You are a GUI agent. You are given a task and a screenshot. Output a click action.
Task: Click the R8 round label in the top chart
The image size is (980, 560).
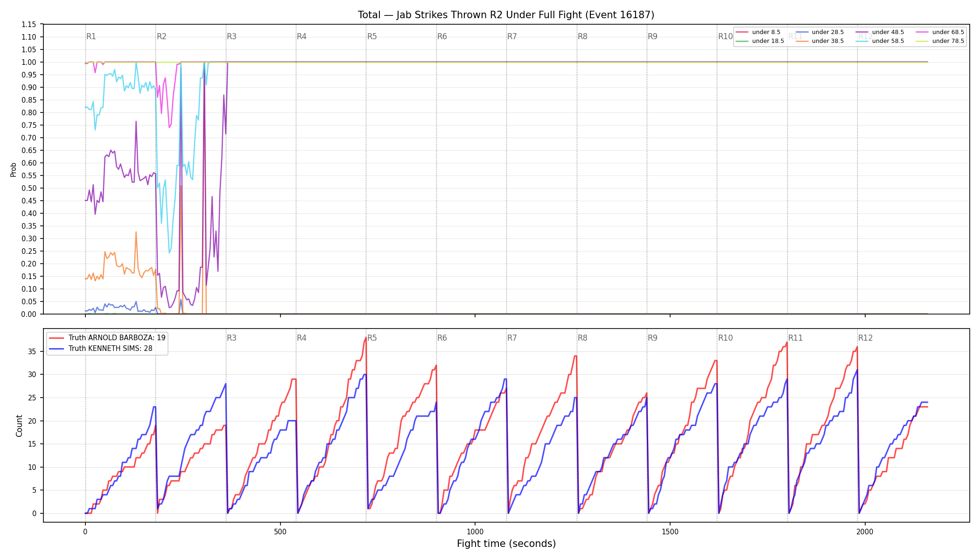pyautogui.click(x=582, y=36)
